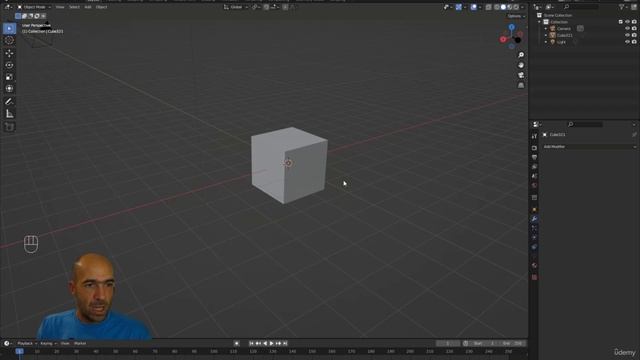
Task: Activate the Annotate pencil tool
Action: [x=9, y=101]
